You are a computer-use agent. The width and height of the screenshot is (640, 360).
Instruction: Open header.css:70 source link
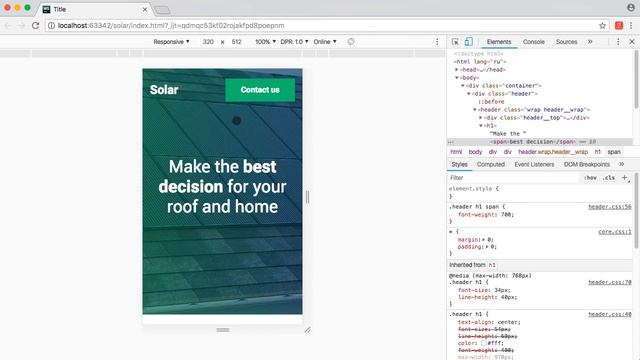[x=610, y=282]
